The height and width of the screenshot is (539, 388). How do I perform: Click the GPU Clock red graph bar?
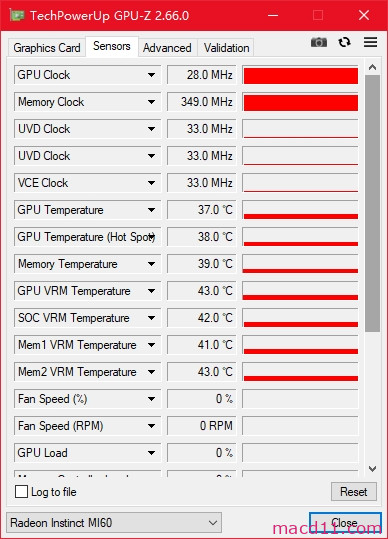tap(301, 76)
